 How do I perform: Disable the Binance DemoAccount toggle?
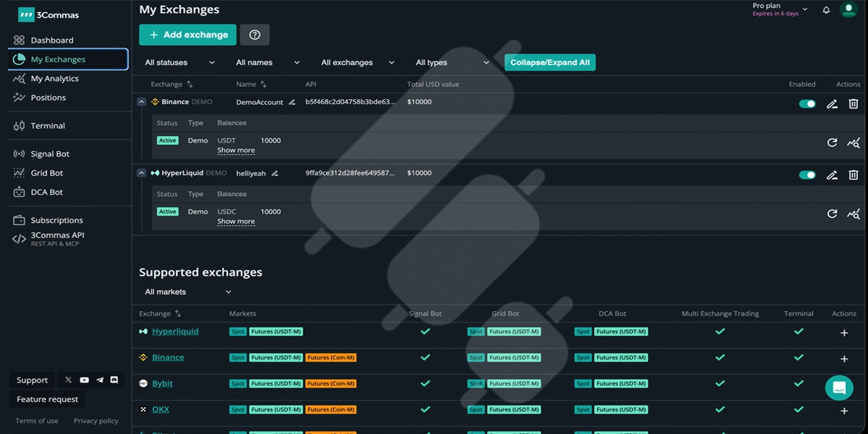coord(807,103)
